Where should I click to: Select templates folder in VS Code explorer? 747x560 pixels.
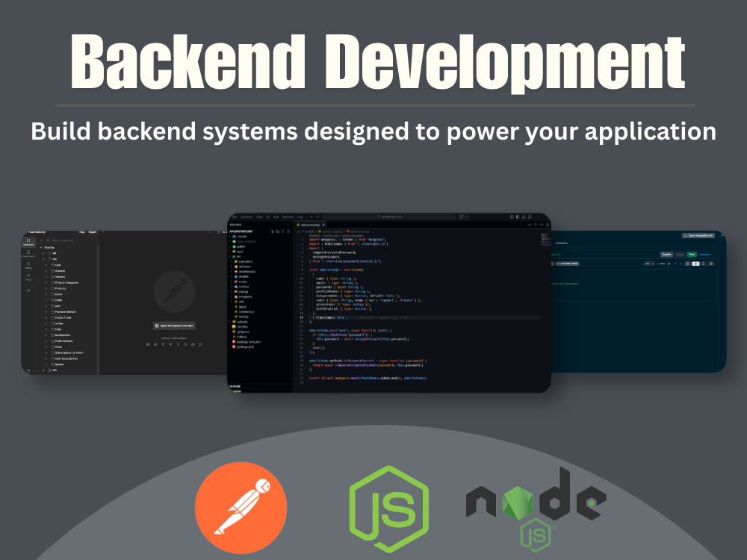coord(244,296)
